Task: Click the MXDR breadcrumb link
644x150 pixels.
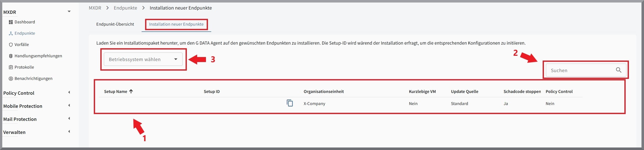Action: point(95,8)
